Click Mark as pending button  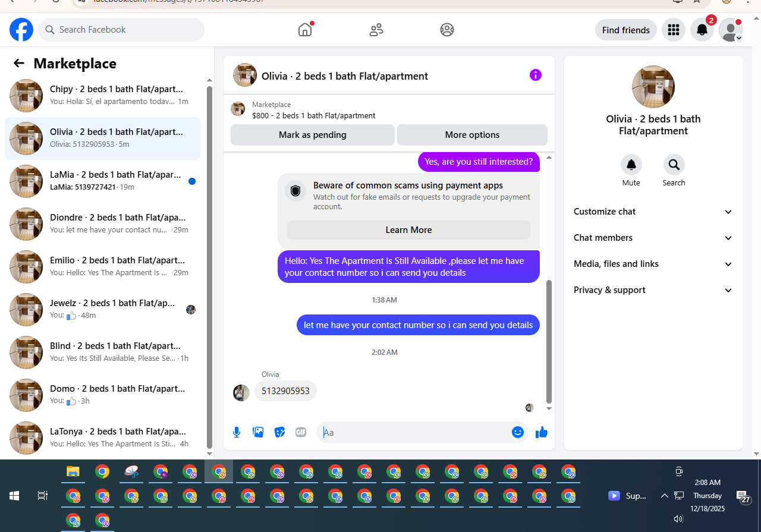313,135
